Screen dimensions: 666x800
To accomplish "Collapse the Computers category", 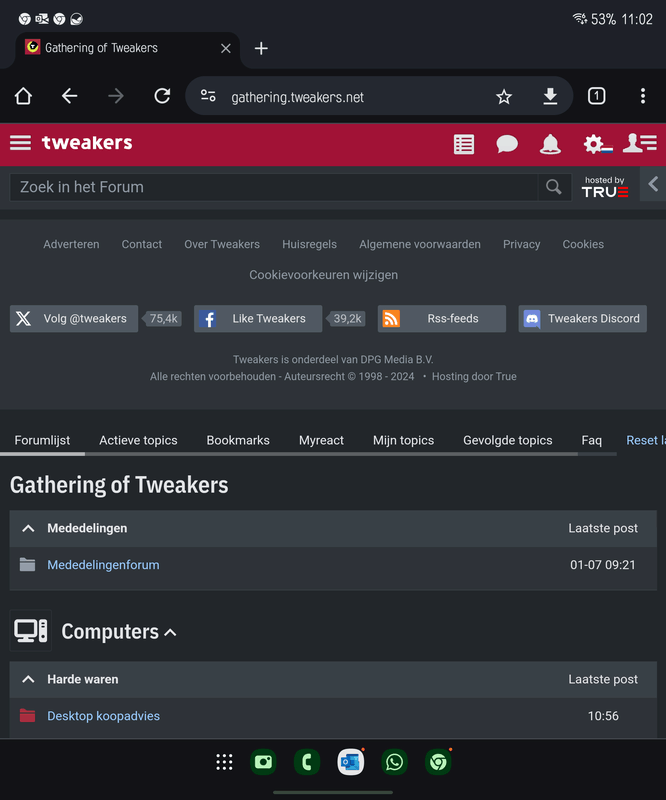I will point(170,632).
